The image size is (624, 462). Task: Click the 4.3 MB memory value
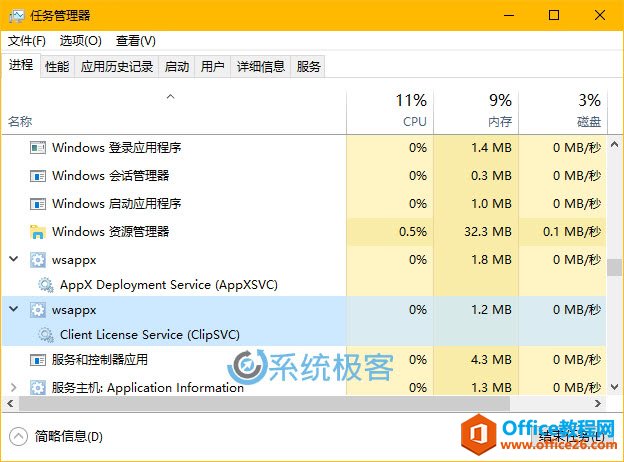pos(491,360)
